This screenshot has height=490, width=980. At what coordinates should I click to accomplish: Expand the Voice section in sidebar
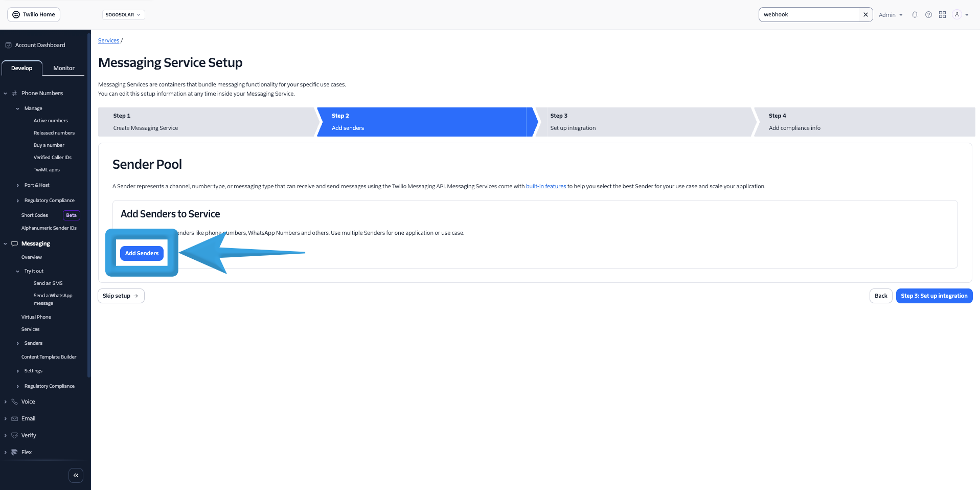point(6,402)
